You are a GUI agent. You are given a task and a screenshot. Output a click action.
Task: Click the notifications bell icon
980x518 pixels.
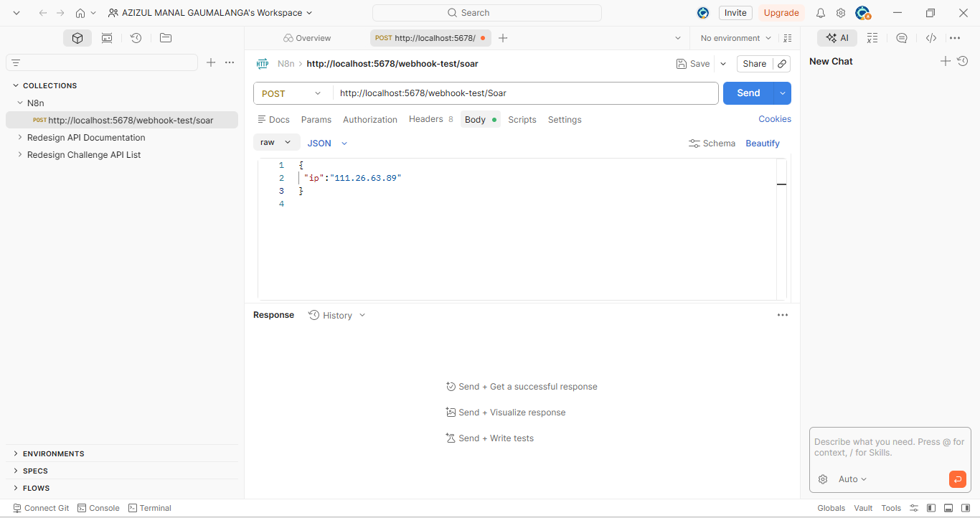(x=821, y=13)
